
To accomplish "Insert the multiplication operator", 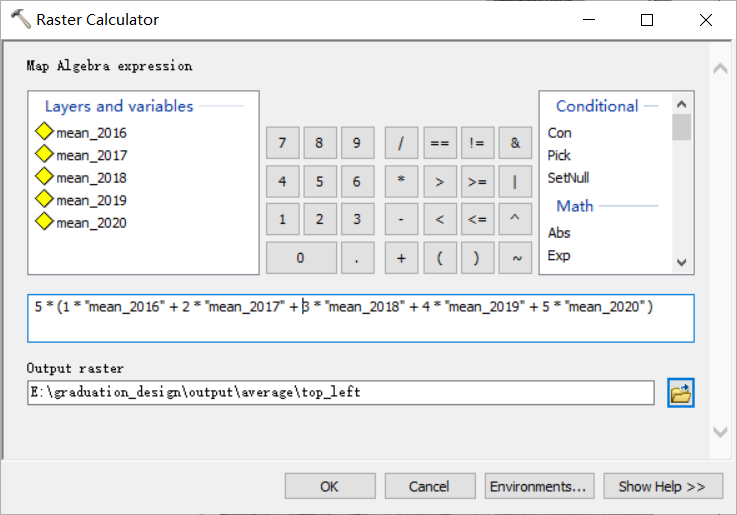I will (x=401, y=181).
